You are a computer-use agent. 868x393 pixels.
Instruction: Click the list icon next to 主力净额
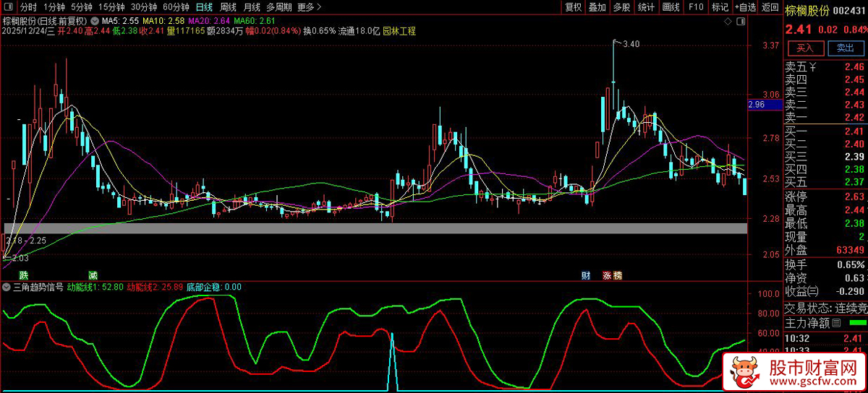(x=837, y=322)
